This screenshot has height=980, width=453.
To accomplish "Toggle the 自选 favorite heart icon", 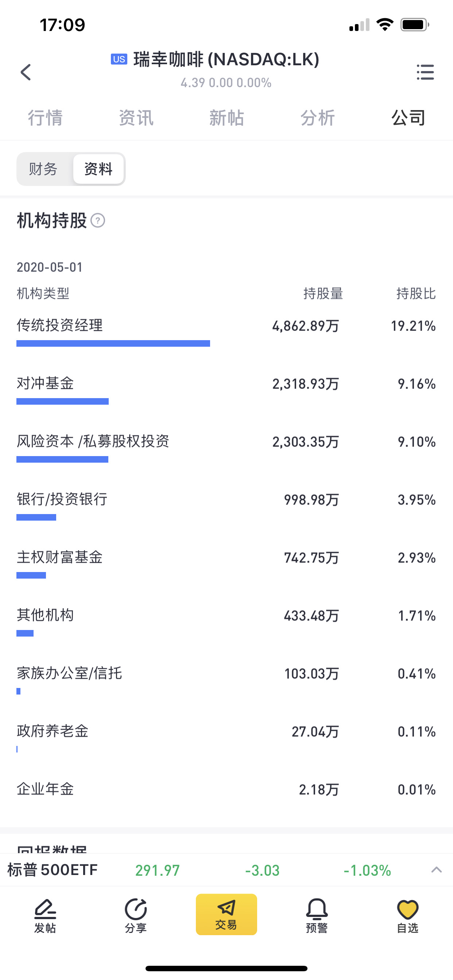I will coord(407,916).
